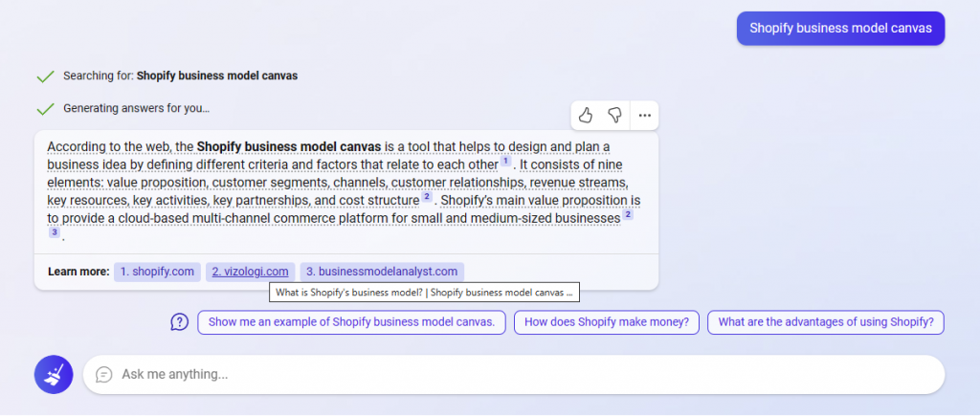Open citation 2 after 'medium-sized businesses'
This screenshot has height=416, width=980.
[628, 215]
